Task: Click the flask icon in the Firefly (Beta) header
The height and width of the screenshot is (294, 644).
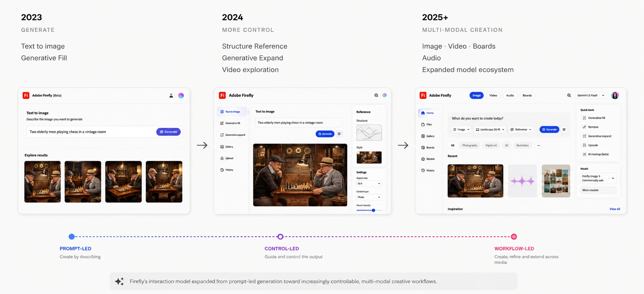Action: pyautogui.click(x=171, y=96)
